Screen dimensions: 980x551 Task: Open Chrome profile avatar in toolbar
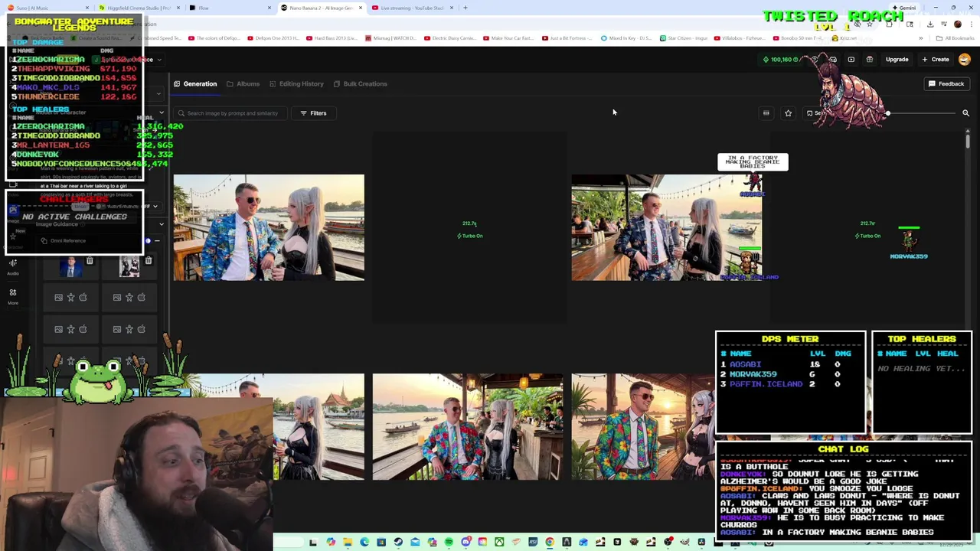point(957,24)
